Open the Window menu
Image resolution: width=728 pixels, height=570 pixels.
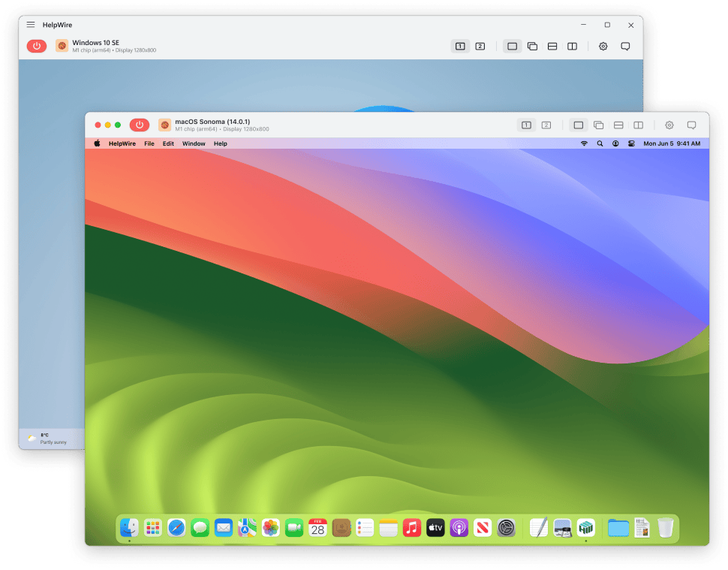(x=194, y=143)
